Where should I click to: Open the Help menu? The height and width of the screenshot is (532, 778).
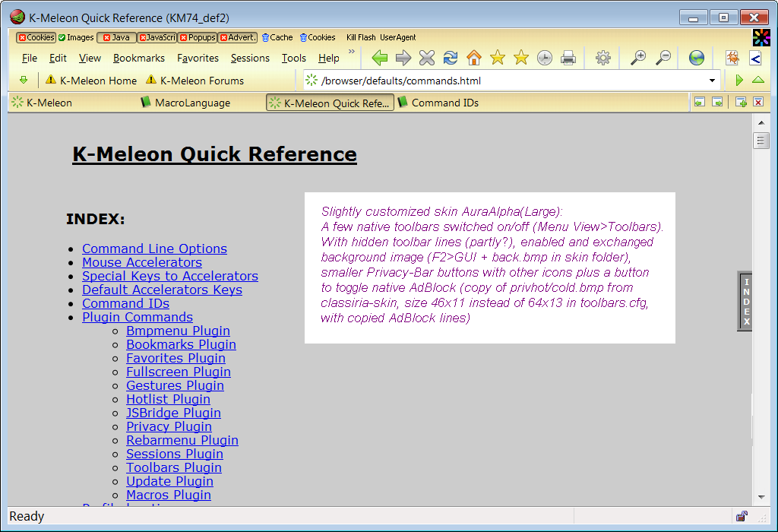(x=328, y=58)
